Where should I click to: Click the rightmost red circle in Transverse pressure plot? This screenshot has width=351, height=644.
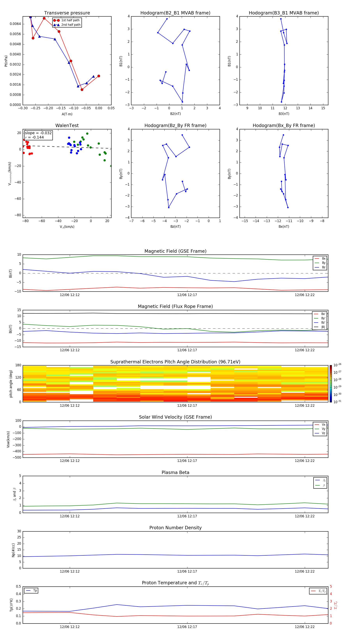click(x=99, y=76)
